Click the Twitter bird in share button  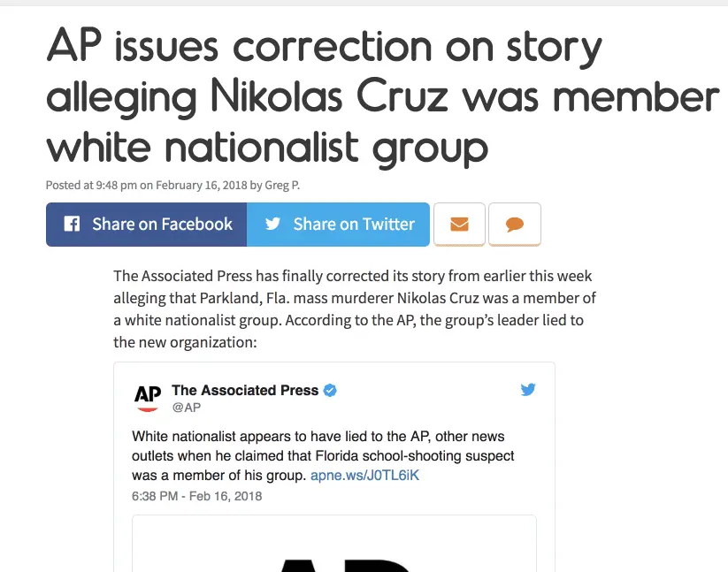click(x=272, y=225)
